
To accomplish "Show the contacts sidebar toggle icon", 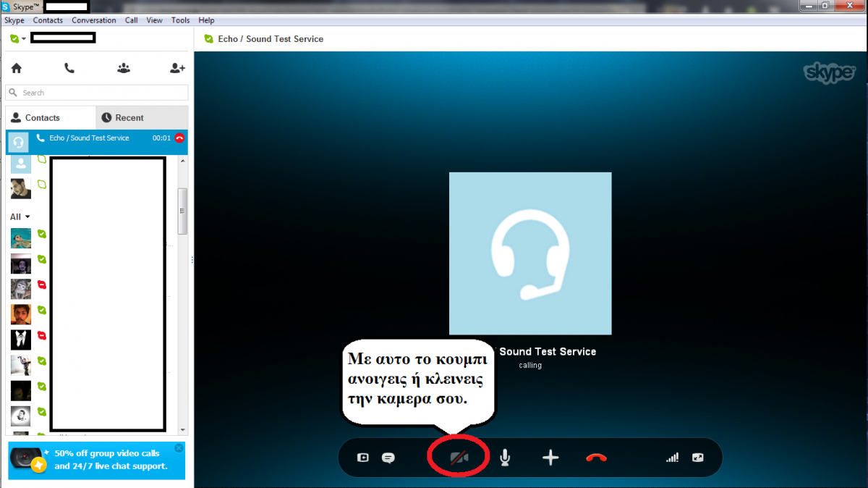I will coord(363,458).
